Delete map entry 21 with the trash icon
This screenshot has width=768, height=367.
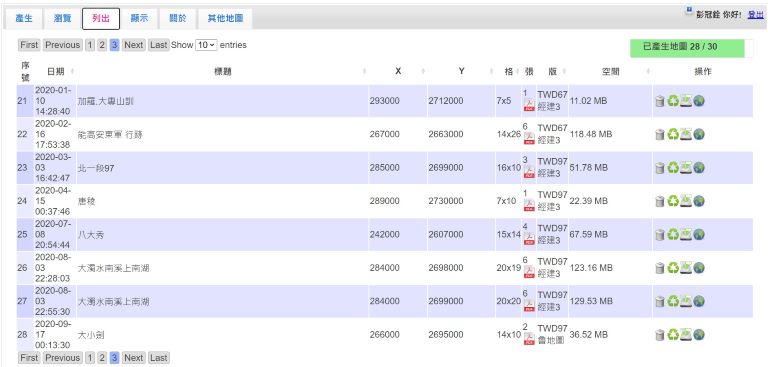(660, 101)
